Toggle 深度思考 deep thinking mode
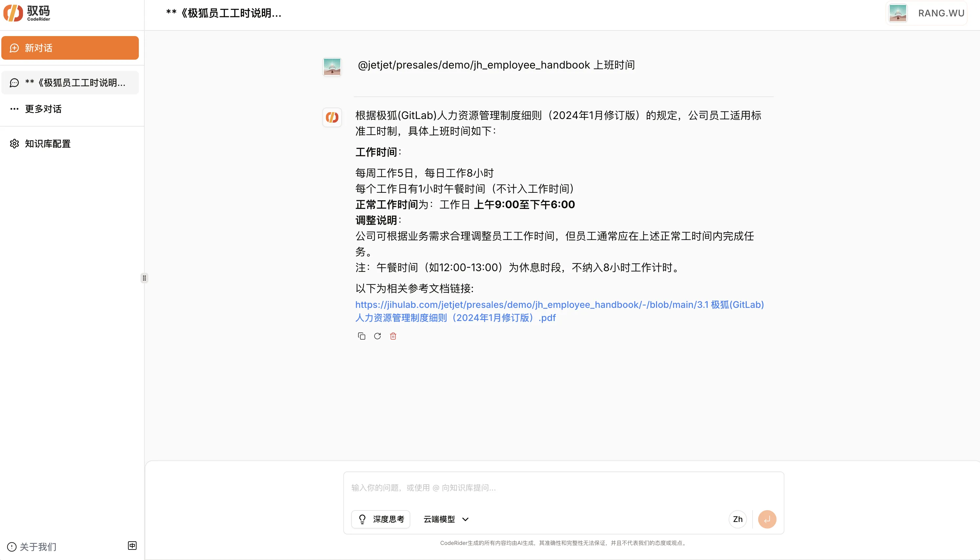The width and height of the screenshot is (980, 560). [x=380, y=519]
